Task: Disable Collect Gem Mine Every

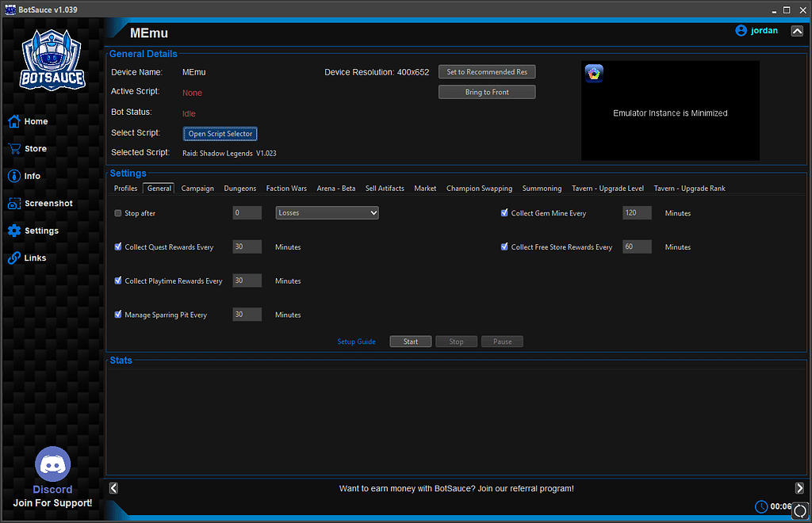Action: pos(504,212)
